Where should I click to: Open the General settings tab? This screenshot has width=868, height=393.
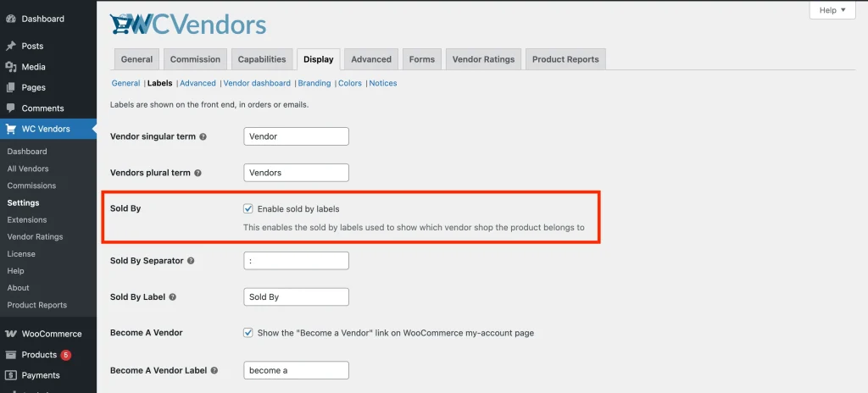136,59
